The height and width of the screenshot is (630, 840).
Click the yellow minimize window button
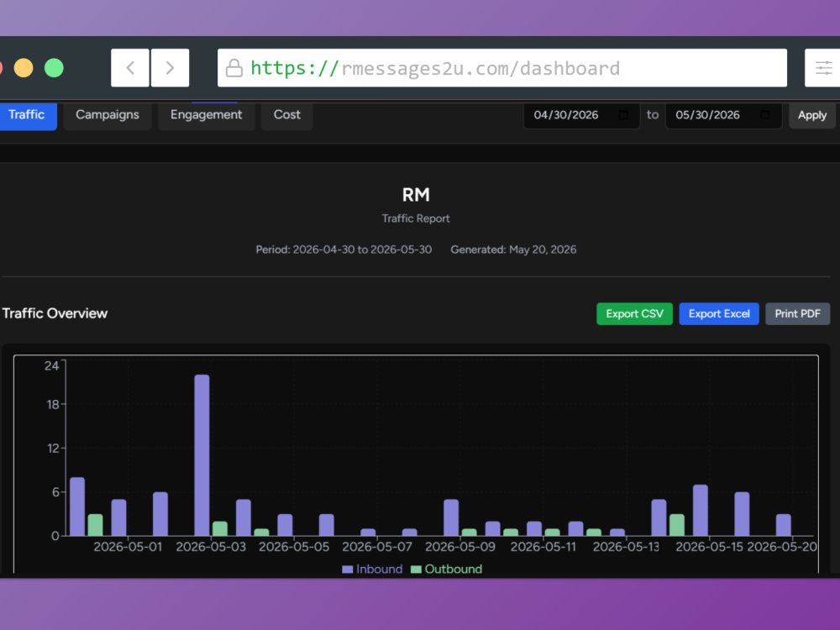[24, 68]
